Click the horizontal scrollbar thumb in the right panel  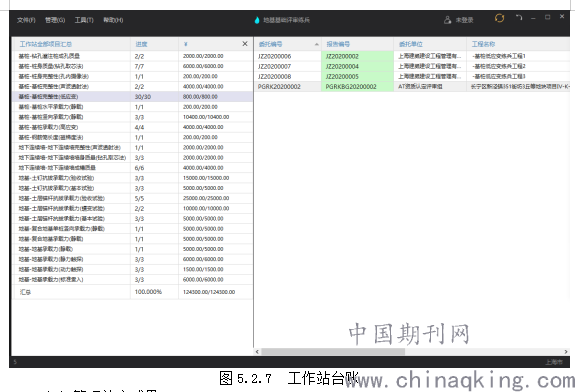coord(333,351)
